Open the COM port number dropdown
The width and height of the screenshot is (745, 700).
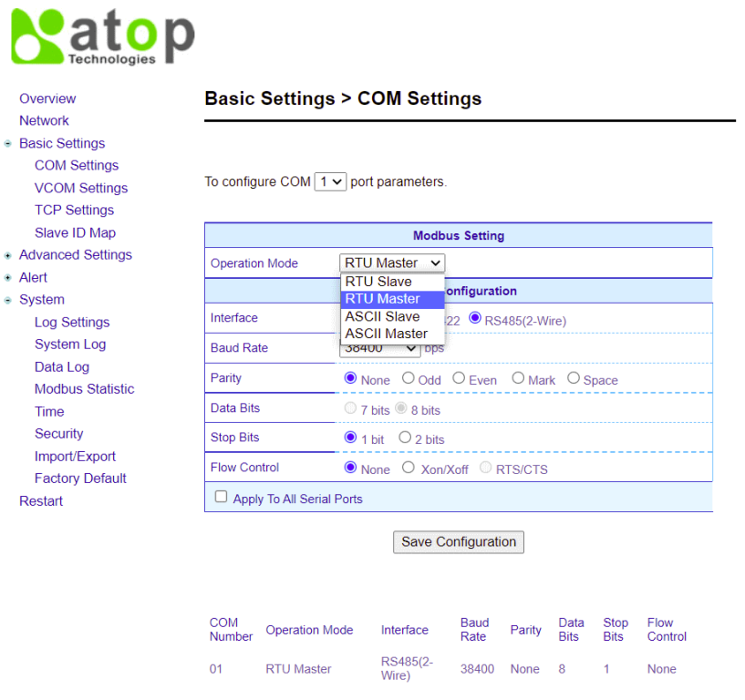(x=330, y=182)
